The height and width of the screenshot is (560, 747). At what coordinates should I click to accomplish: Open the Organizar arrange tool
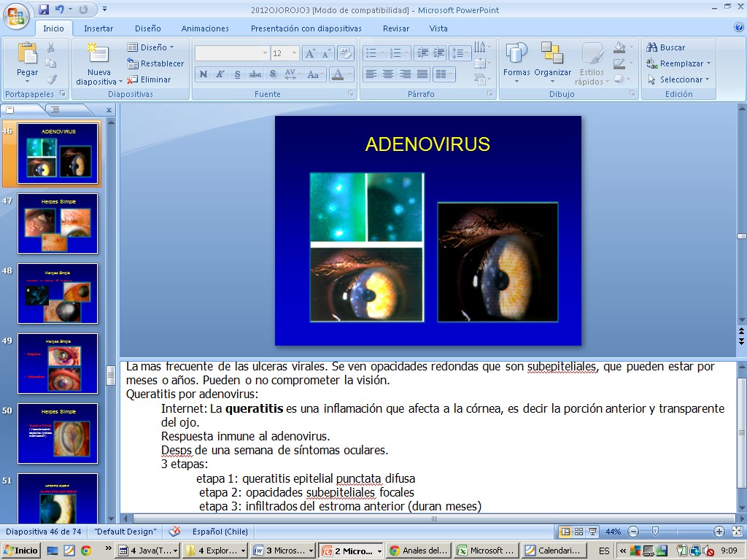click(x=552, y=55)
